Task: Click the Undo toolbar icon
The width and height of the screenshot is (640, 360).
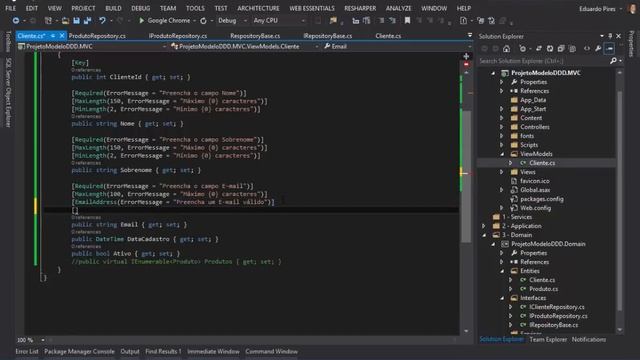Action: pyautogui.click(x=102, y=20)
